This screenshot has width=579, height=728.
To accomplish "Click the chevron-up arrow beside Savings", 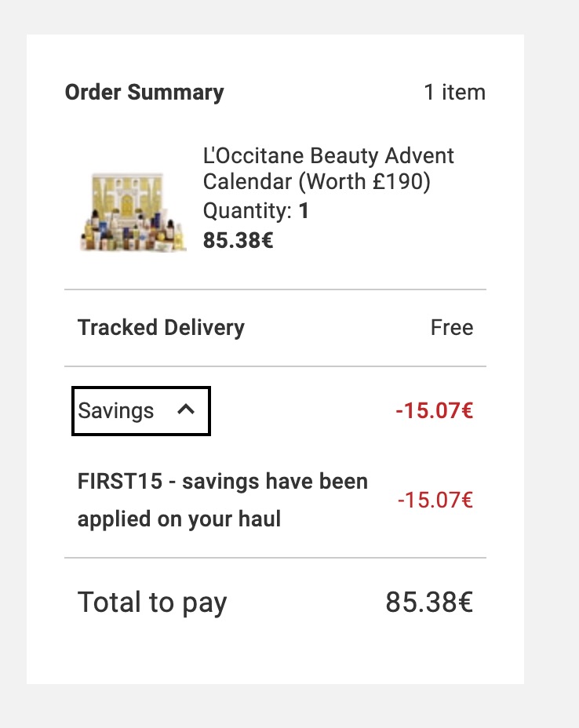I will coord(186,409).
